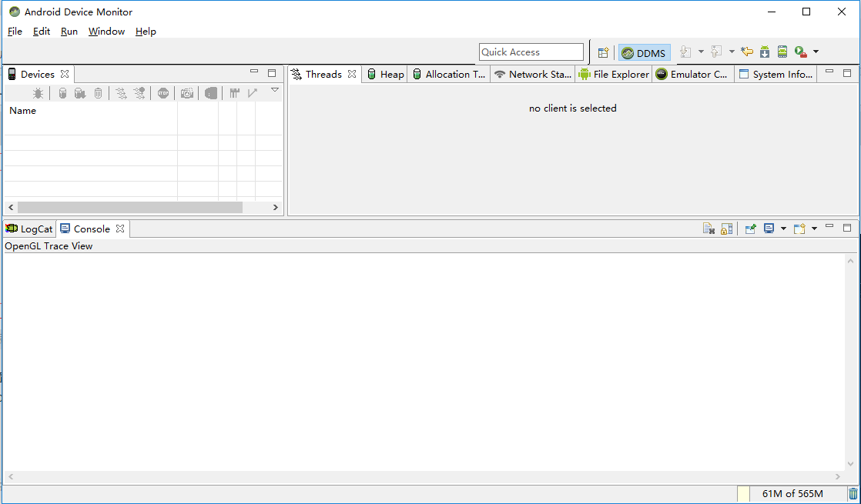Close the Console tab

(120, 229)
